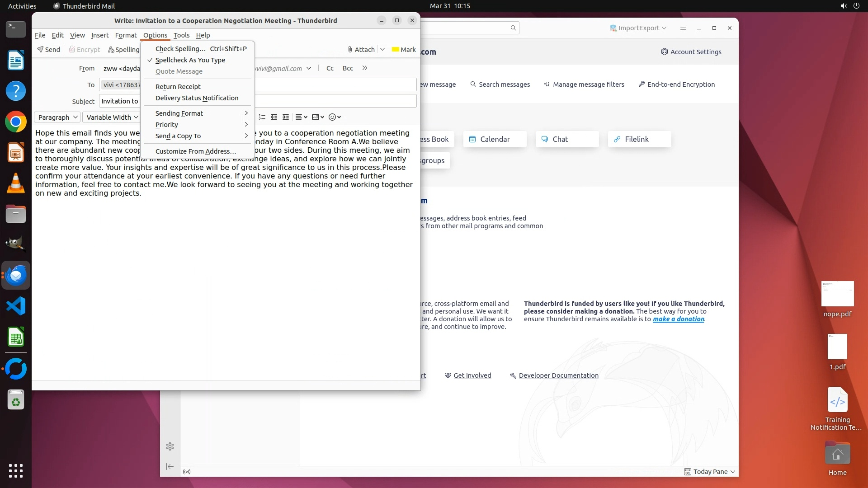Click the Account Settings button

pos(691,52)
